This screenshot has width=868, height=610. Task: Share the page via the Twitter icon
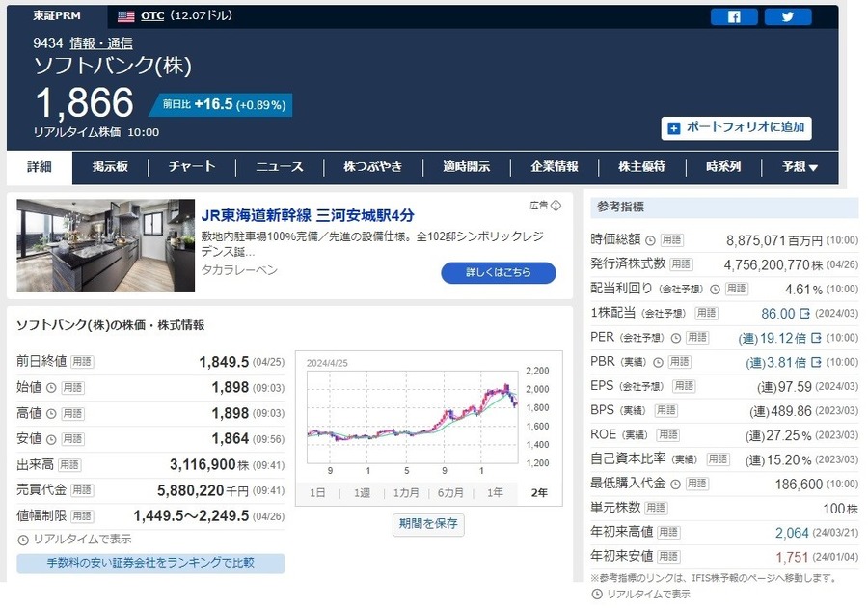click(788, 16)
